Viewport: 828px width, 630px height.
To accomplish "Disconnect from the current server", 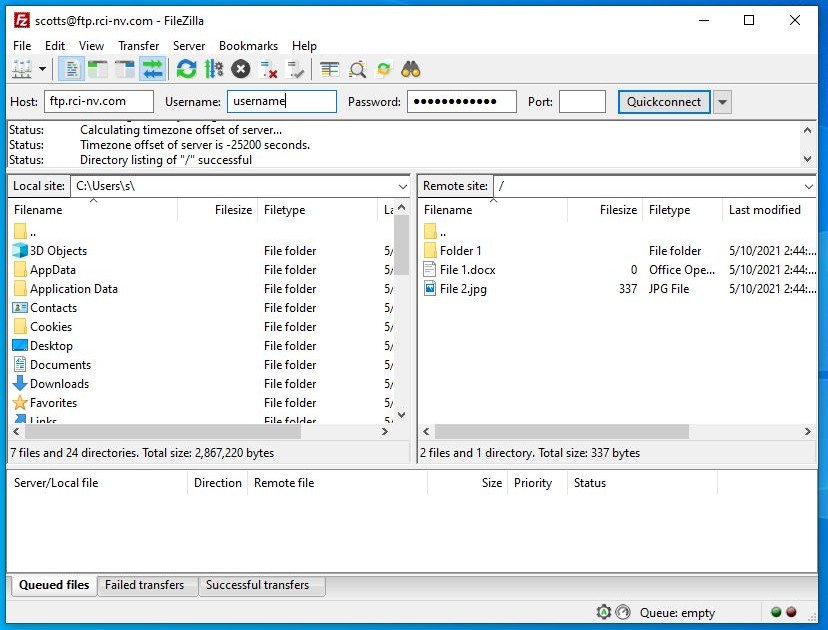I will click(268, 69).
